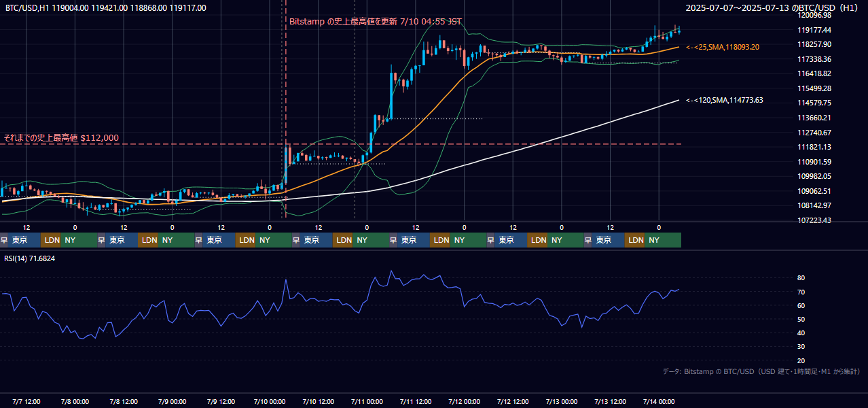The image size is (868, 408).
Task: Click price axis value 116418.82
Action: [814, 73]
